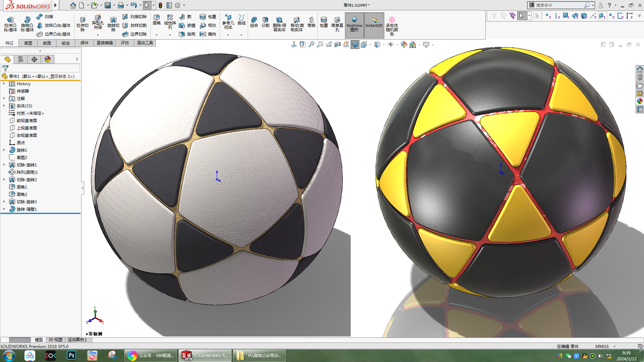Screen dimensions: 644x362
Task: Toggle the Filter Faces selection filter
Action: tap(566, 16)
